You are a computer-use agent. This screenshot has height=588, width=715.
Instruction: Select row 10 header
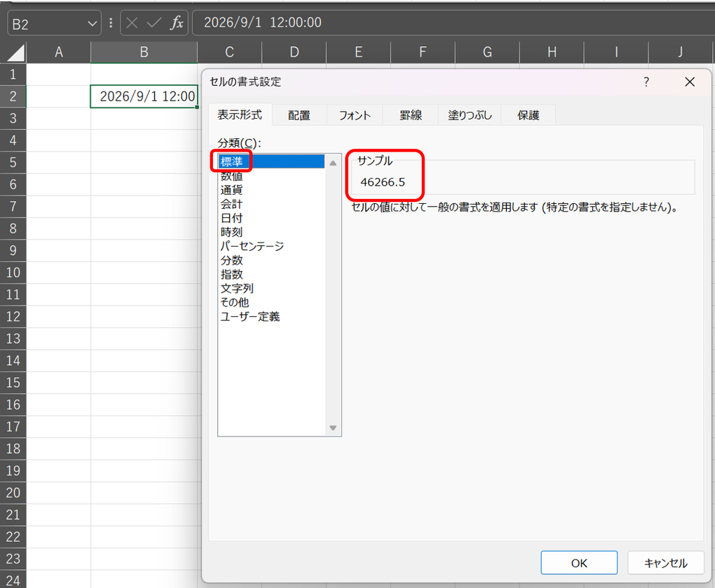point(13,273)
